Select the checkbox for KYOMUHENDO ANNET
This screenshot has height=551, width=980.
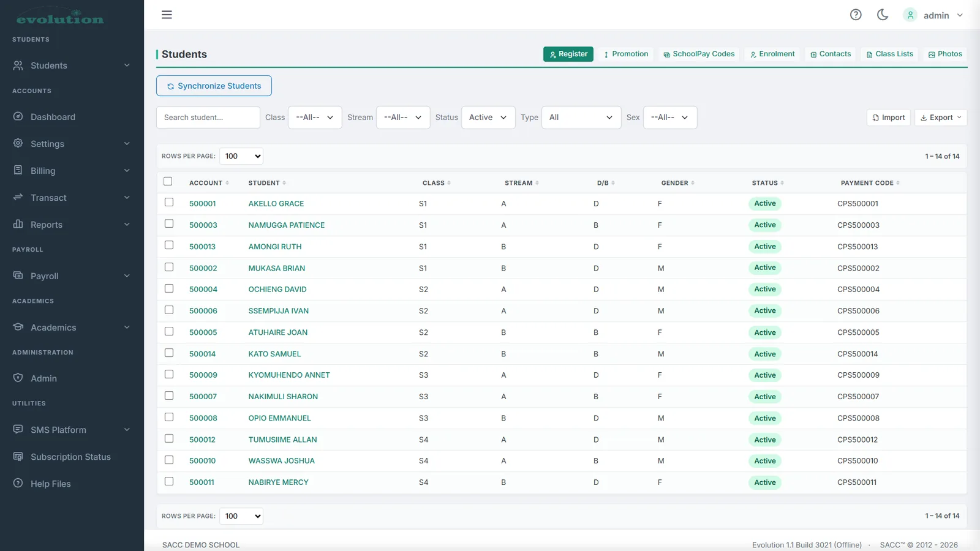point(169,374)
